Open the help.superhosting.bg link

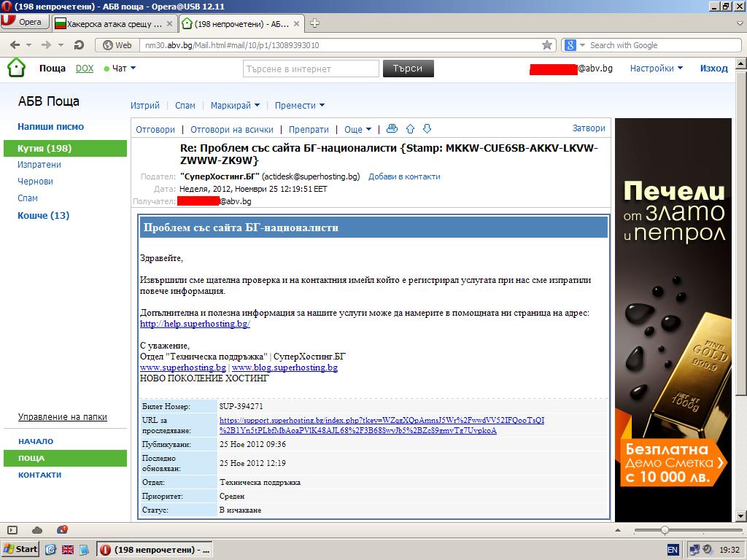point(195,324)
